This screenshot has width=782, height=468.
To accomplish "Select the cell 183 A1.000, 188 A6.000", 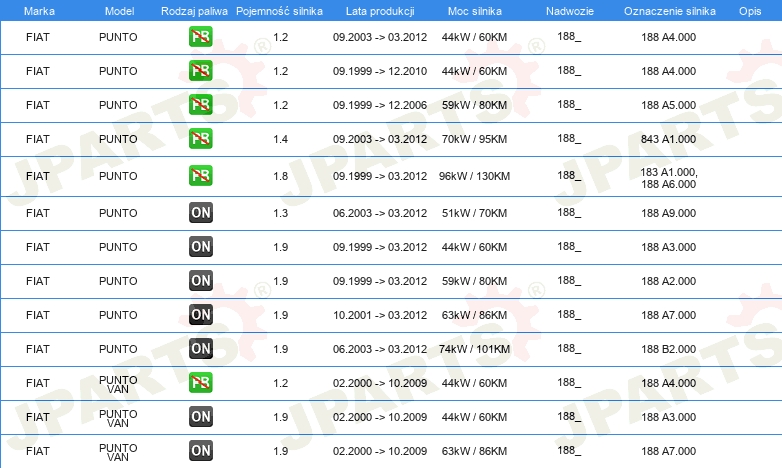I will click(x=668, y=178).
